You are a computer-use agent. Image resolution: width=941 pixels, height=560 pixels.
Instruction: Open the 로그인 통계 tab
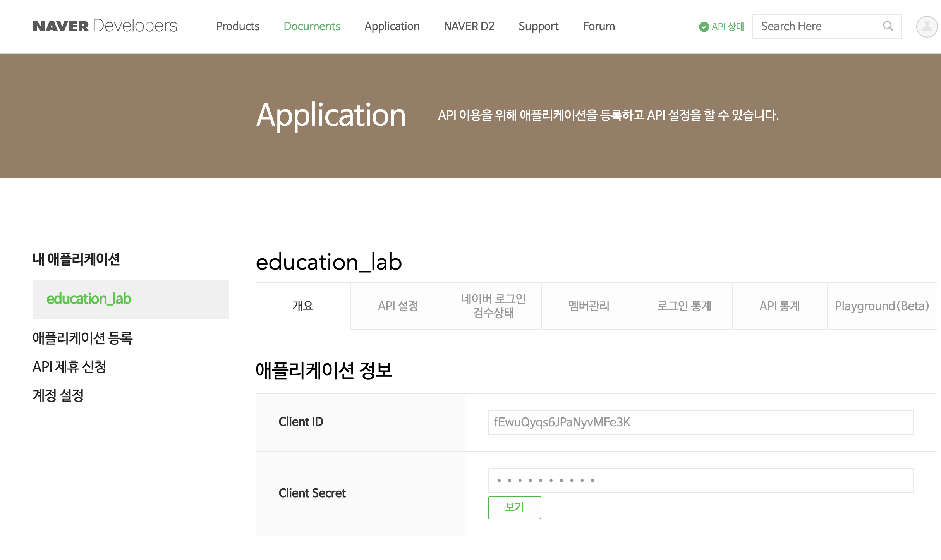coord(684,306)
